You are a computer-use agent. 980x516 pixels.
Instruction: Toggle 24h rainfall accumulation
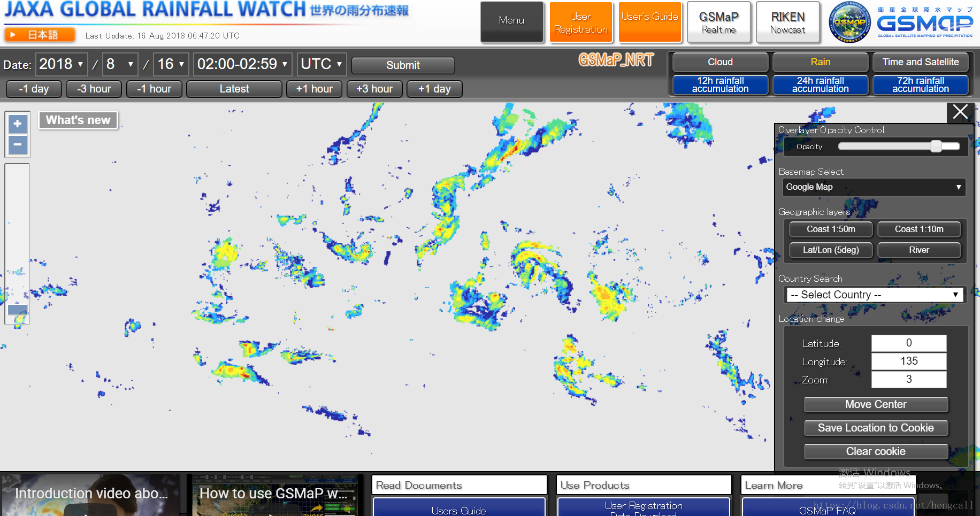820,84
